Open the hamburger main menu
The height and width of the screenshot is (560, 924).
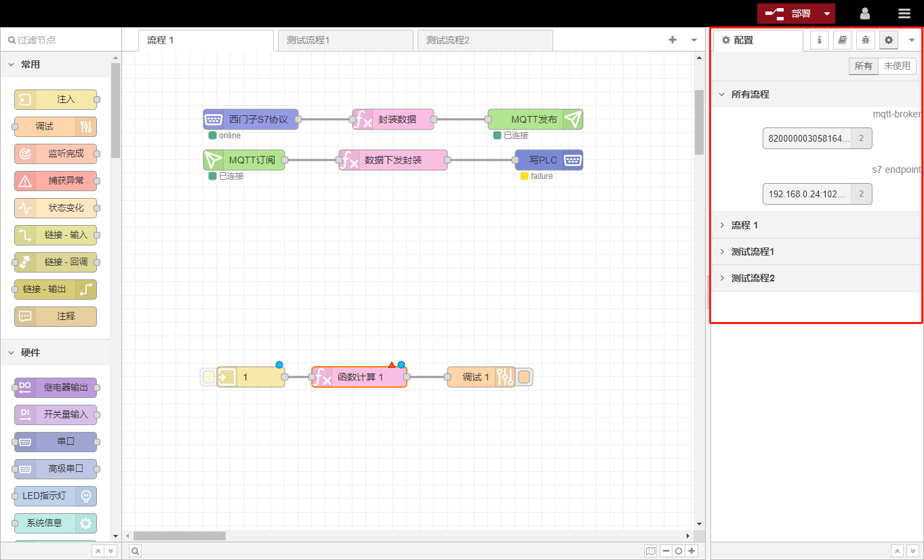tap(904, 14)
